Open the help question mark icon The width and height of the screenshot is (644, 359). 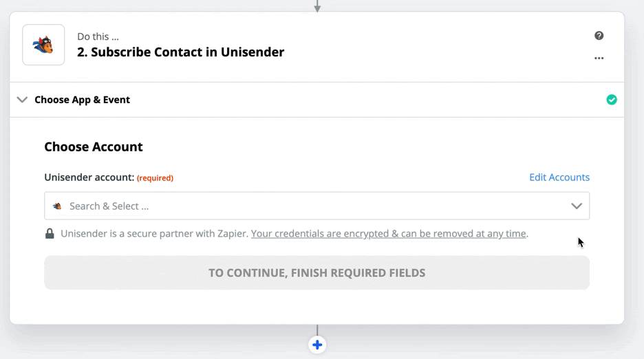(x=599, y=36)
